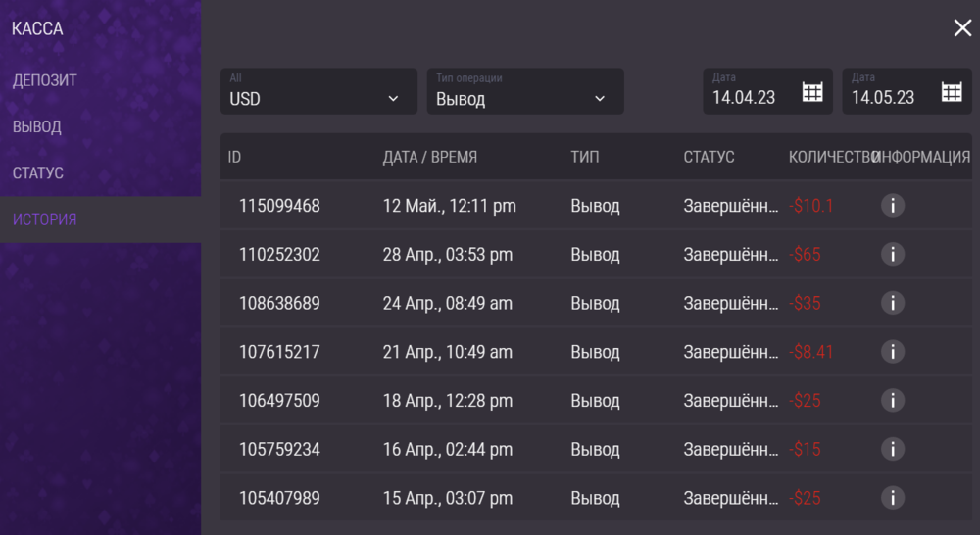
Task: Select transaction ID 108638689
Action: pos(279,303)
